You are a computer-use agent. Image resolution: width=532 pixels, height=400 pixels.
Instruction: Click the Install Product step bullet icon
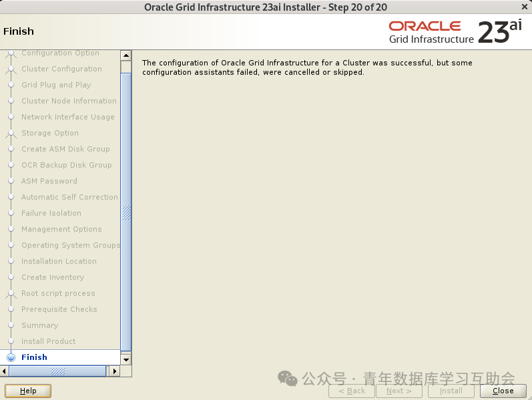click(x=11, y=341)
